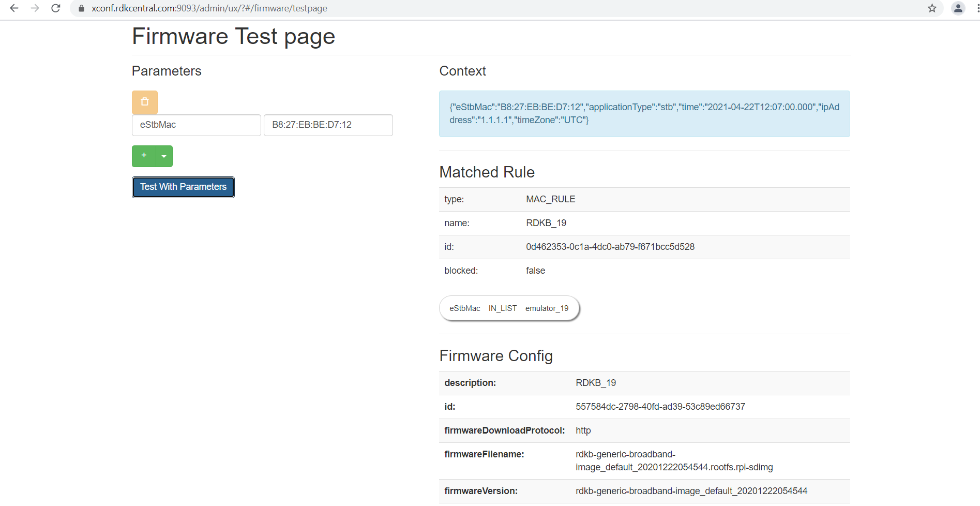
Task: Bookmark this page with the star icon
Action: 932,8
